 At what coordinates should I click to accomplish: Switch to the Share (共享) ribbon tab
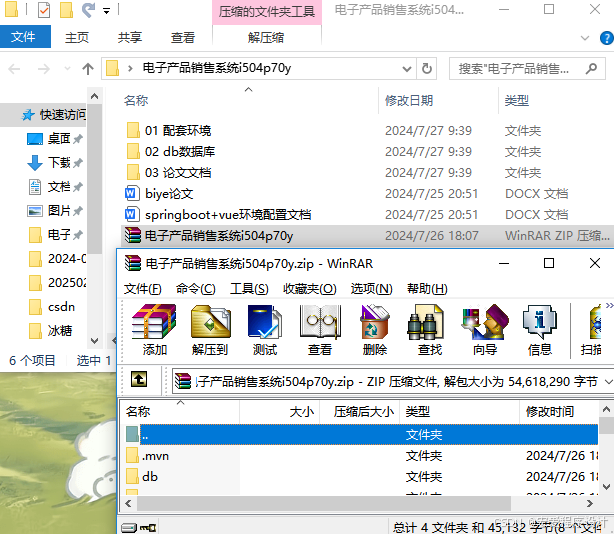tap(130, 38)
